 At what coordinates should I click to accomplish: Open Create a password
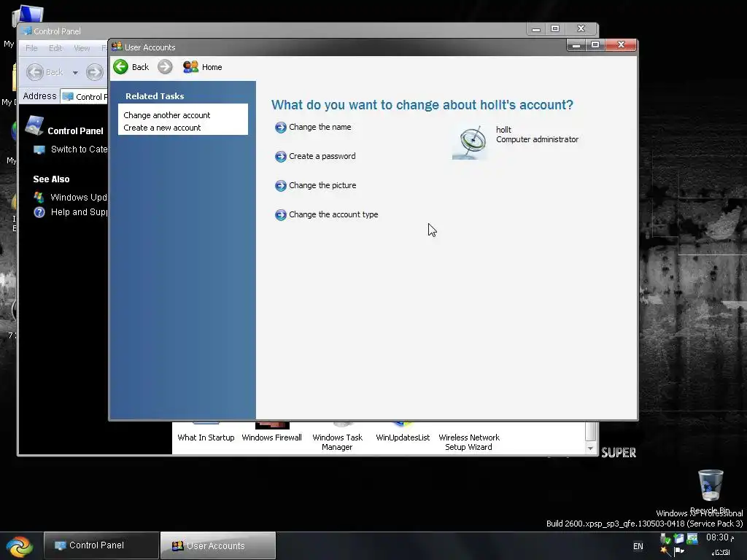pyautogui.click(x=322, y=156)
